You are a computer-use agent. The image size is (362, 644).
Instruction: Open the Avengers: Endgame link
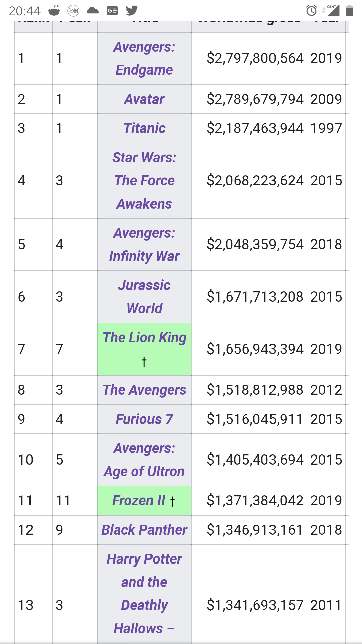(144, 58)
